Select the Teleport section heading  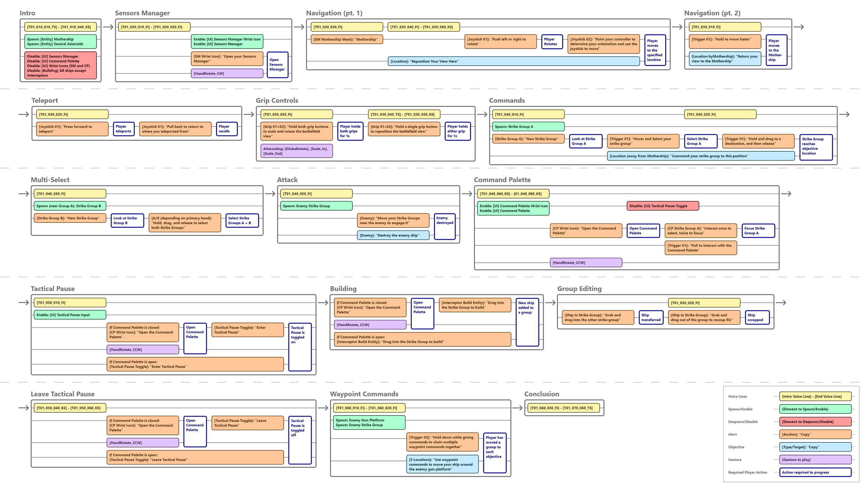(x=45, y=101)
